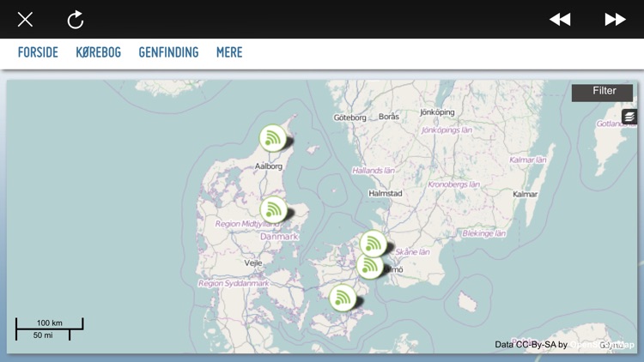This screenshot has width=644, height=362.
Task: Open the MERE menu
Action: click(229, 52)
